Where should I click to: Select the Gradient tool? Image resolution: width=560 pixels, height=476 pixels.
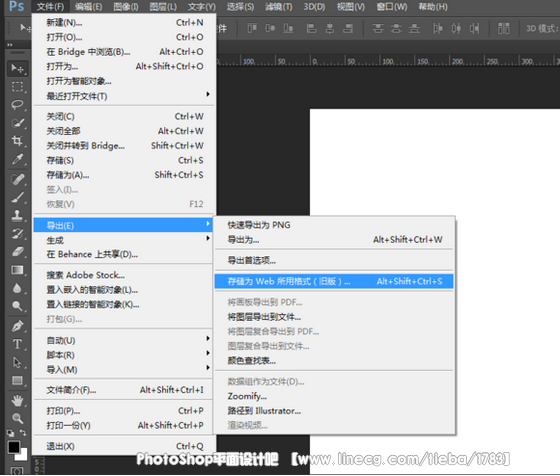(x=17, y=270)
